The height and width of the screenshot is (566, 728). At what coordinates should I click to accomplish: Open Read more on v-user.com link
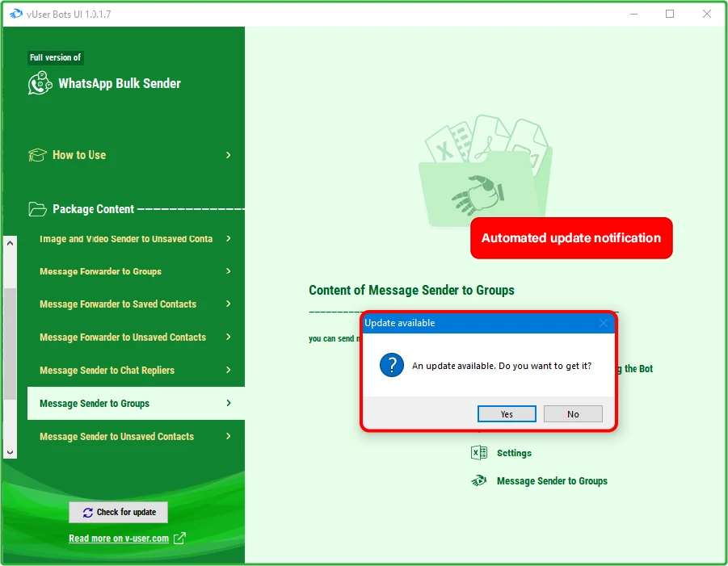tap(119, 539)
